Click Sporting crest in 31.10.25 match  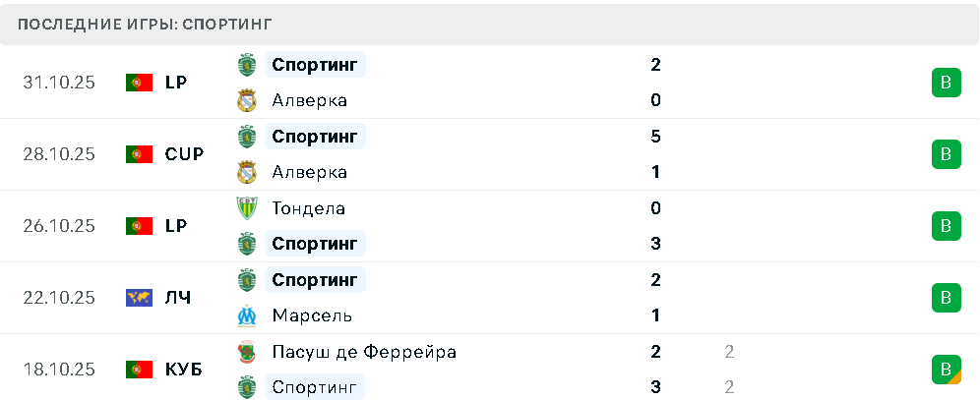click(247, 65)
